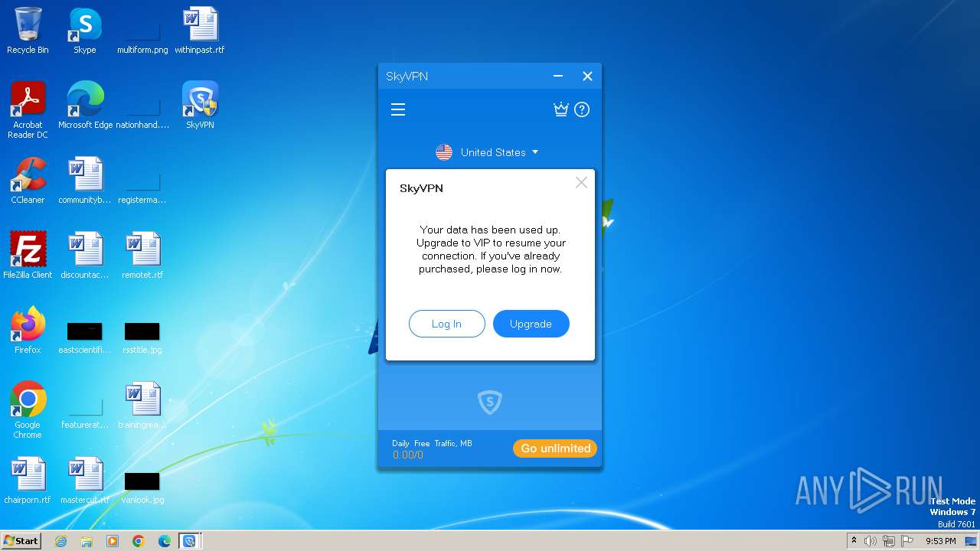Dismiss the data used up dialog

[581, 182]
